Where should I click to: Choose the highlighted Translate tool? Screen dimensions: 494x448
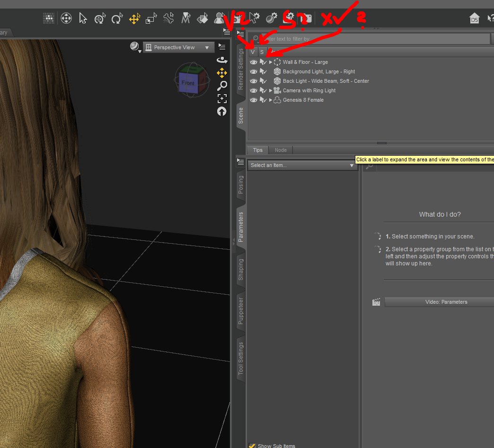tap(134, 18)
